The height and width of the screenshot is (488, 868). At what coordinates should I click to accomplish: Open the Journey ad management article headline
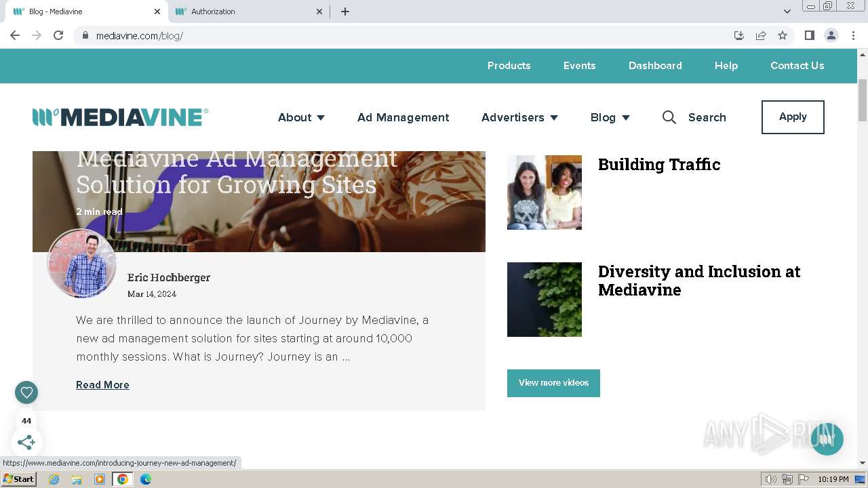237,172
